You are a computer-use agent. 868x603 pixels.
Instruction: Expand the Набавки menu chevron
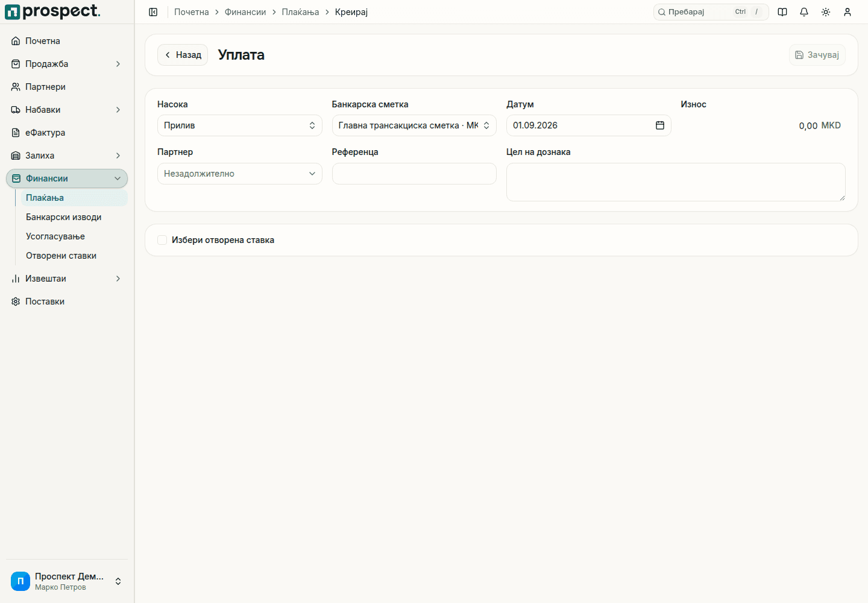[118, 110]
